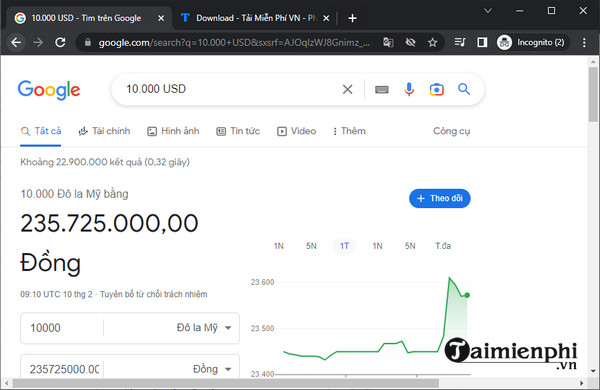This screenshot has height=390, width=600.
Task: Bookmark this page with the star icon
Action: (x=432, y=42)
